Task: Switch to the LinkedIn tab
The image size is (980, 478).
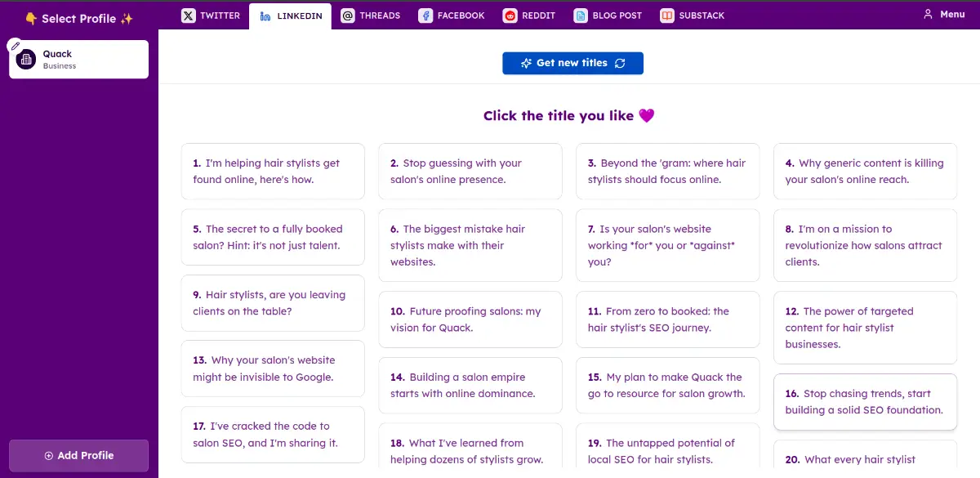Action: pos(291,16)
